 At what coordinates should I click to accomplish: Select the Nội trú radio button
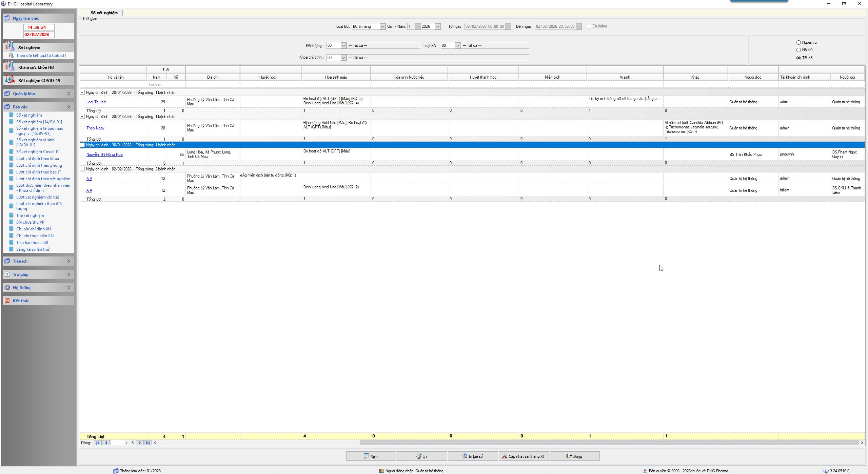point(798,50)
